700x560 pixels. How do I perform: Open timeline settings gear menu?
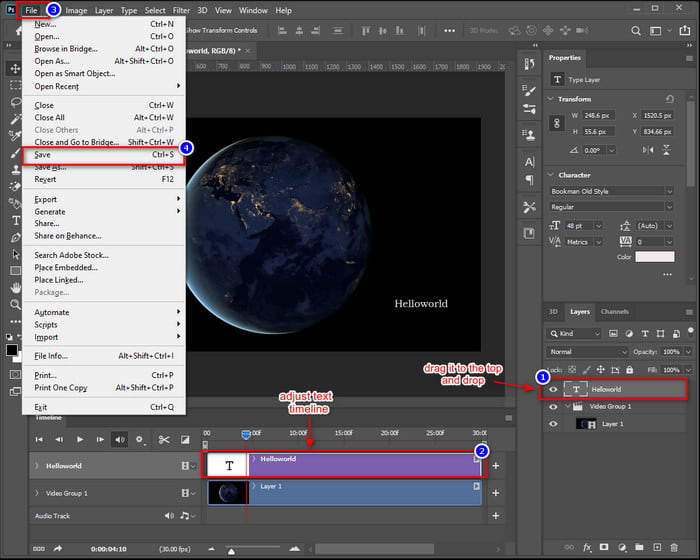141,439
